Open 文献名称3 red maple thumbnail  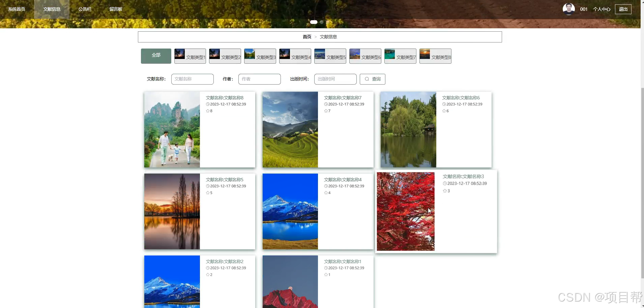click(406, 211)
